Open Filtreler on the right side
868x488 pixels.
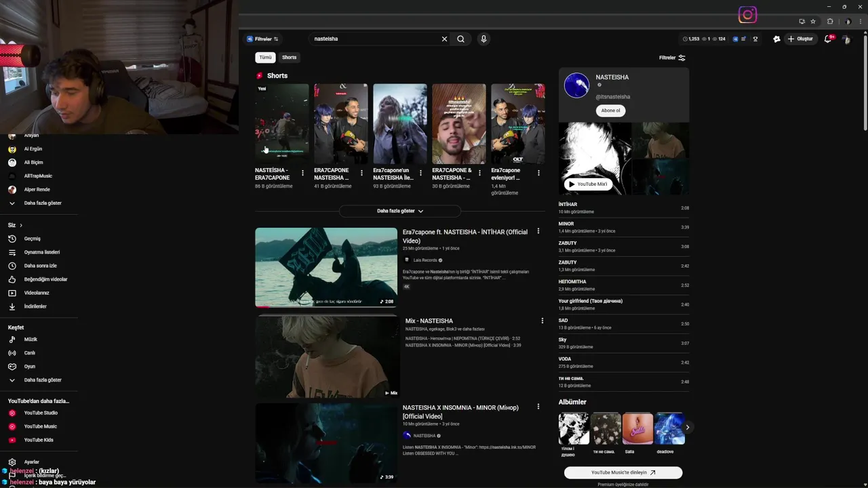pos(672,58)
